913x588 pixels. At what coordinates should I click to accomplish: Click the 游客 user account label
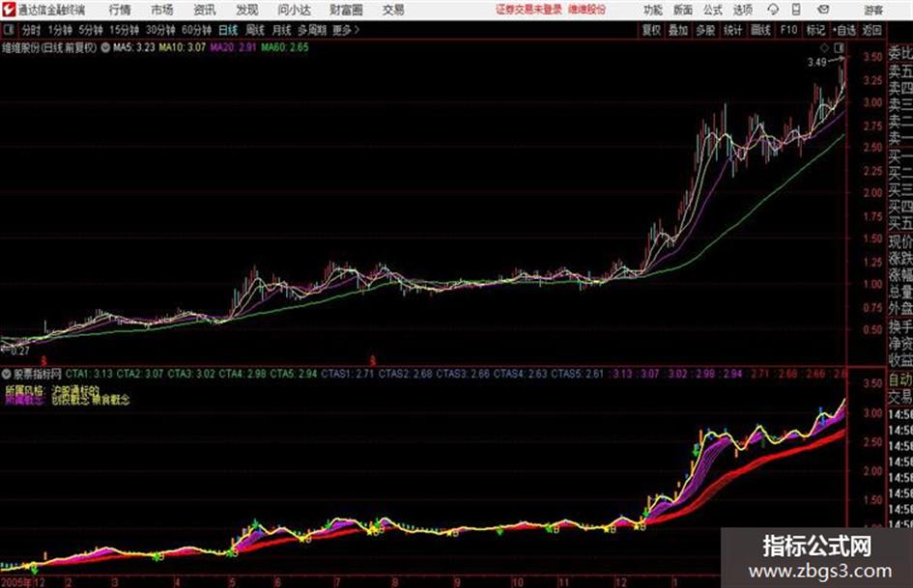[873, 10]
